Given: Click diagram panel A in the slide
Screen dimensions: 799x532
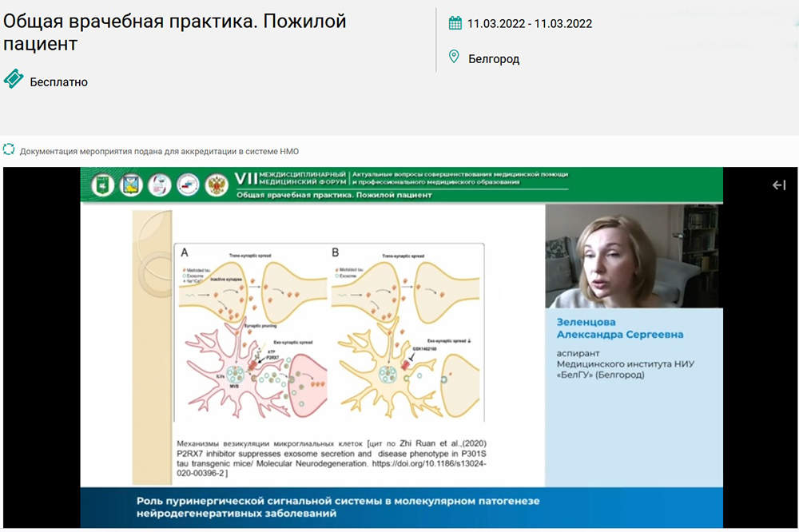Looking at the screenshot, I should point(250,332).
